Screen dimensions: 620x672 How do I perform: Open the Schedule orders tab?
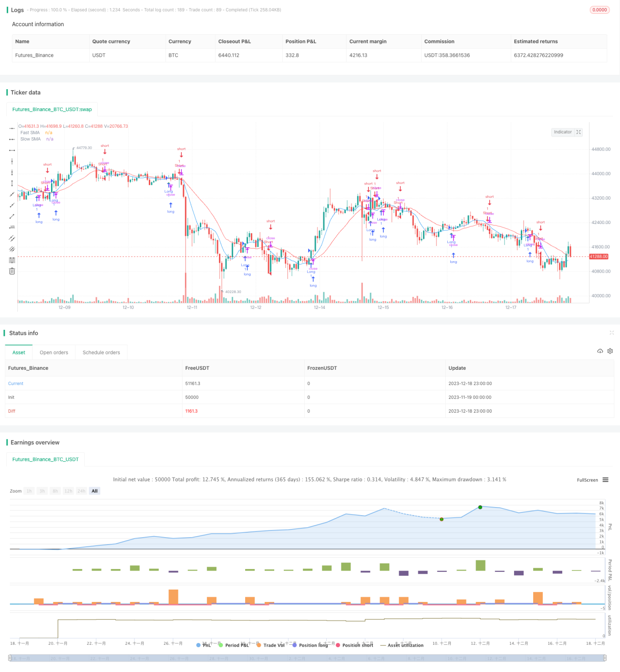tap(101, 353)
